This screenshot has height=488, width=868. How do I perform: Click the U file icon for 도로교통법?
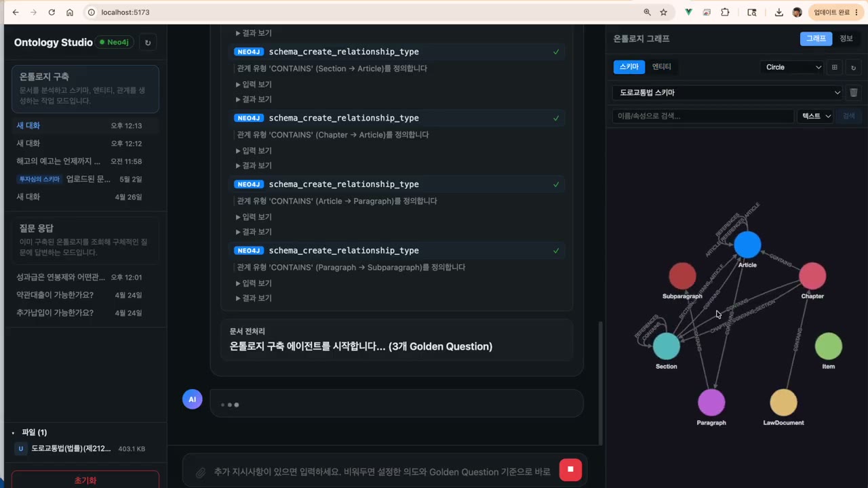21,449
